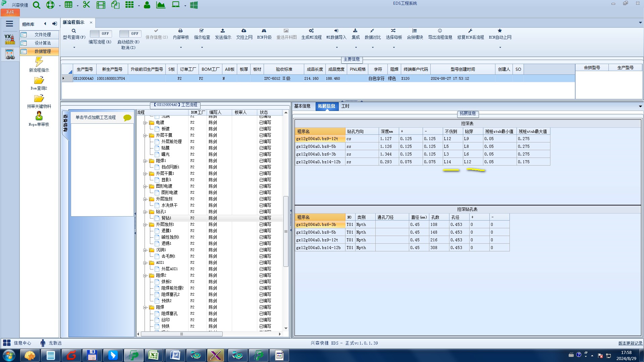Collapse the 外层干膜 tree folder
The image size is (644, 362).
pyautogui.click(x=145, y=135)
